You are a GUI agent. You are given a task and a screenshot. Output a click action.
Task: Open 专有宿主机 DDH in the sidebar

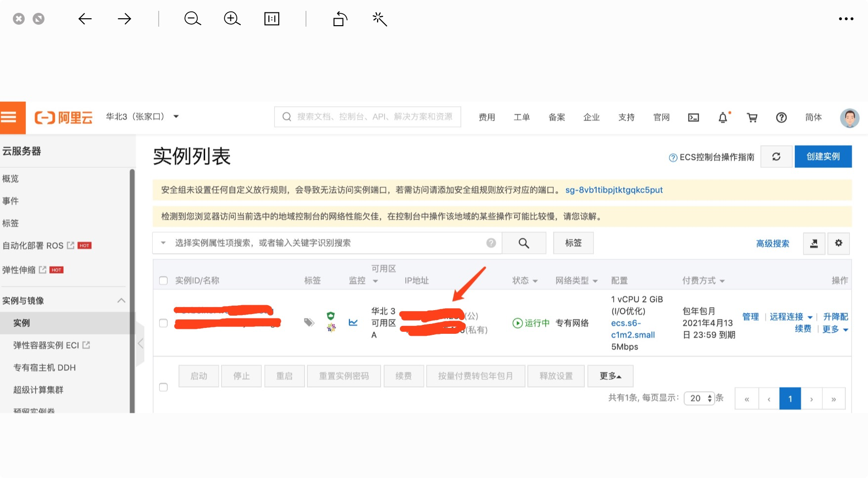tap(44, 367)
